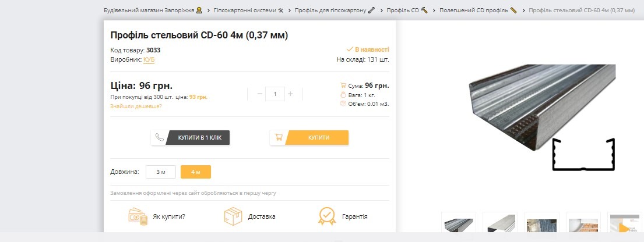Click product title Профіль стельовий CD-60 4м
This screenshot has width=644, height=242.
pos(199,35)
